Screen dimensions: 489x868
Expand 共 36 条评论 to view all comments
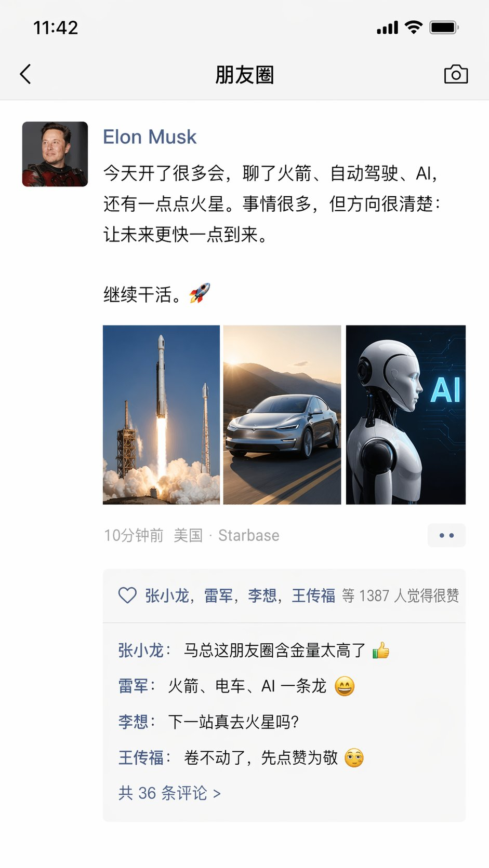click(x=170, y=793)
